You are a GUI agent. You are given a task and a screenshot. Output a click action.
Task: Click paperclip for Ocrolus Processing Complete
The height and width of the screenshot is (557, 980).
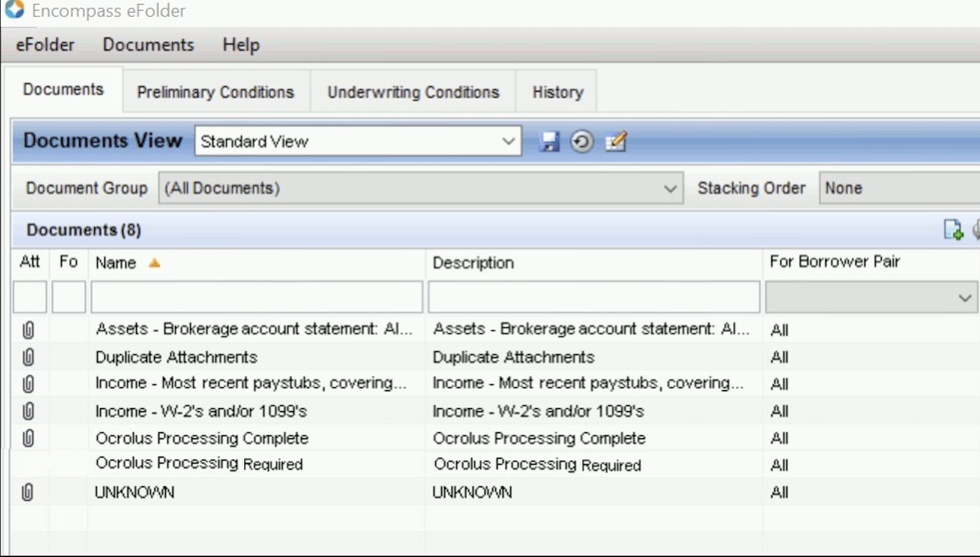pos(28,438)
